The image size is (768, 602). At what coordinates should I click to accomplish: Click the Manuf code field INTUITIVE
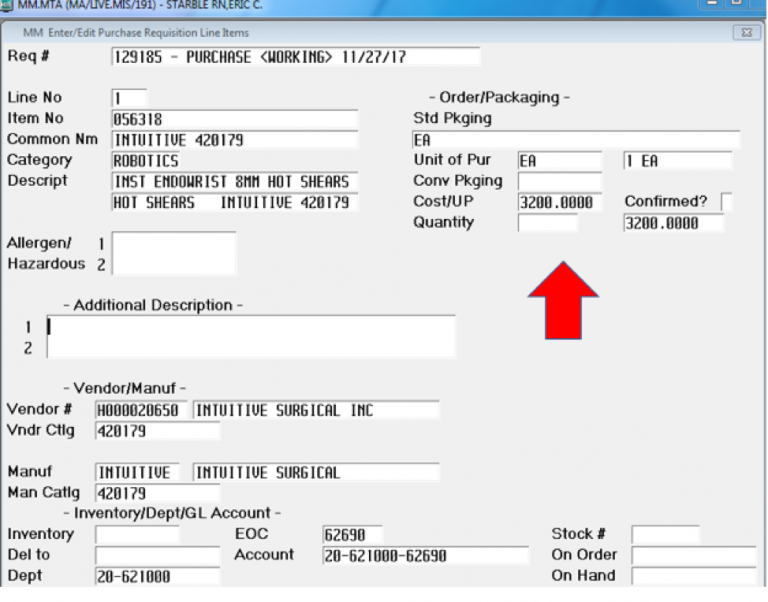tap(137, 472)
